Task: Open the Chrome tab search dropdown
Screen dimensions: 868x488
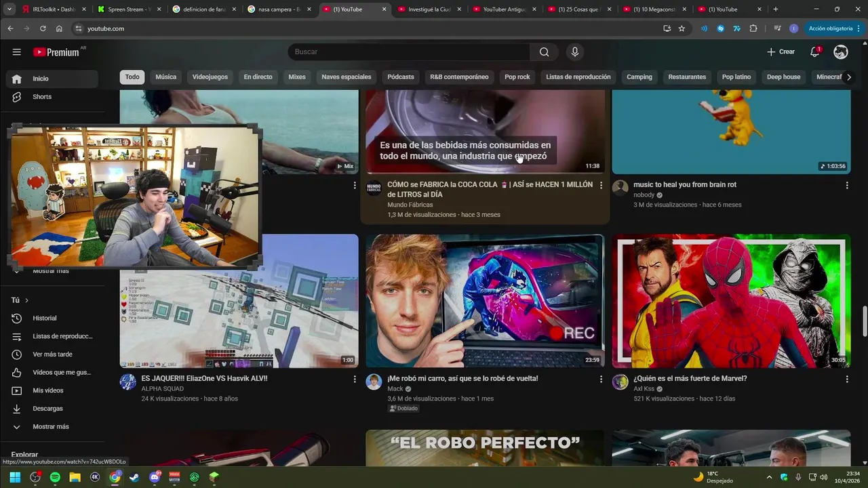Action: click(9, 9)
